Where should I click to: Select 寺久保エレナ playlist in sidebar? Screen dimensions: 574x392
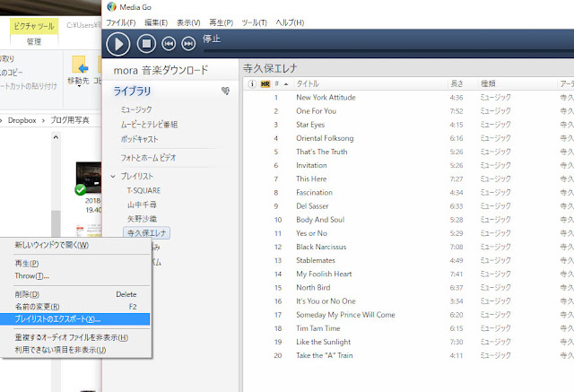click(x=147, y=233)
